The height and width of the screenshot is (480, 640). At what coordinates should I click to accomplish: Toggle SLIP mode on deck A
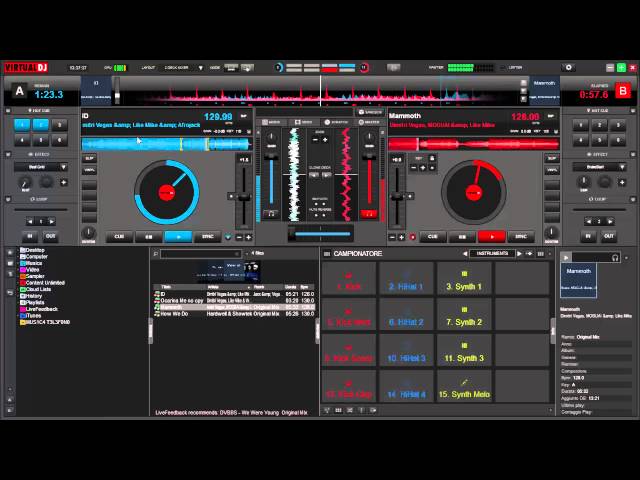[x=89, y=158]
